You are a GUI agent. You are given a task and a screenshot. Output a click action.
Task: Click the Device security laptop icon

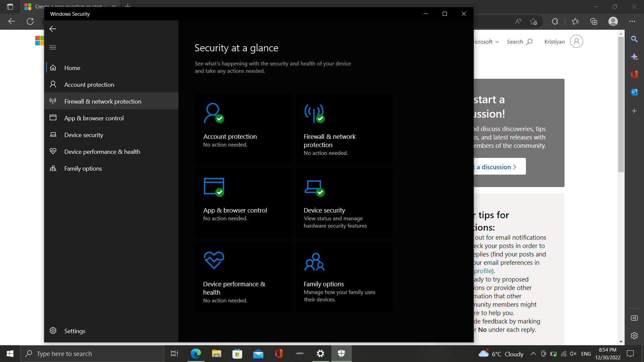coord(314,188)
